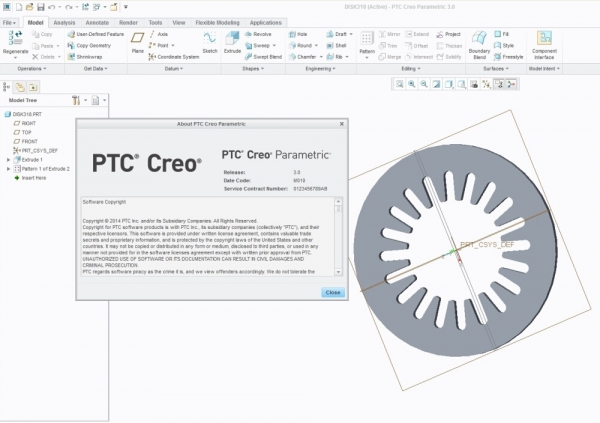
Task: Select the Plane datum tool
Action: tap(137, 42)
